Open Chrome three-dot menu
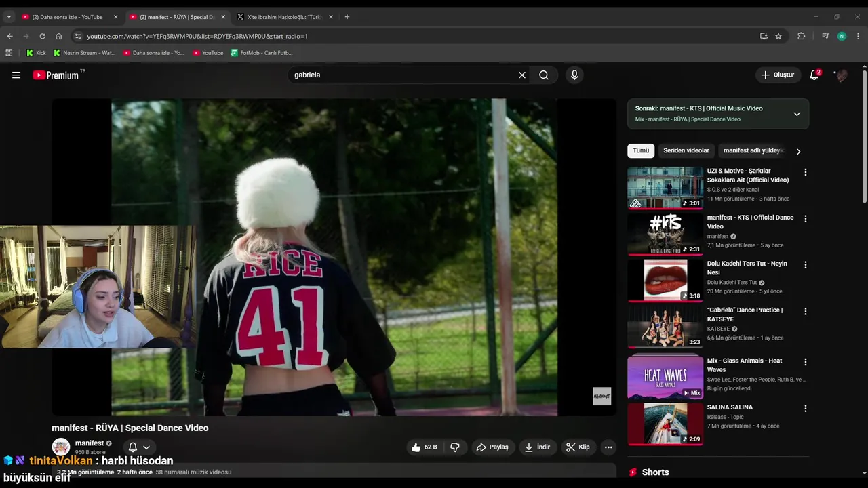Viewport: 868px width, 488px height. 859,36
